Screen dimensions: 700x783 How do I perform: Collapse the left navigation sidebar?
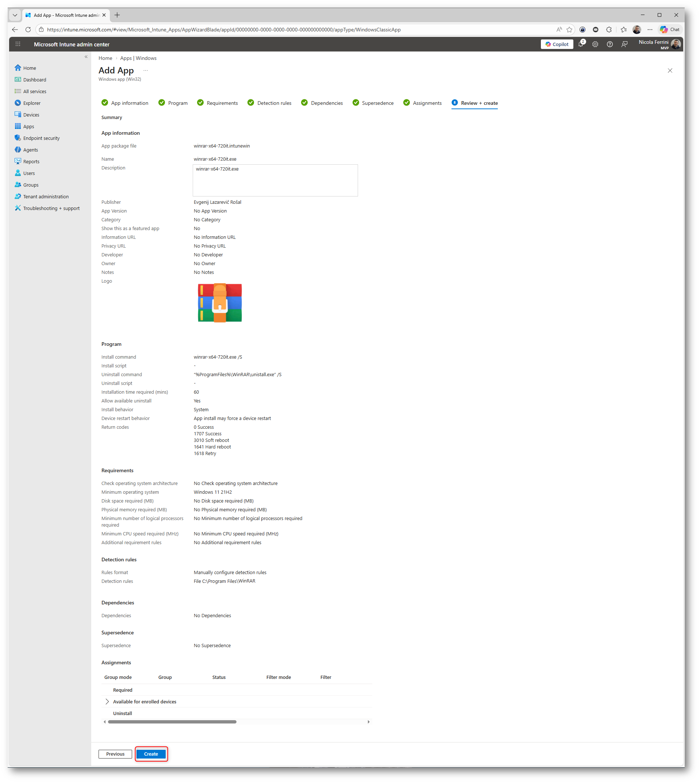pos(86,57)
